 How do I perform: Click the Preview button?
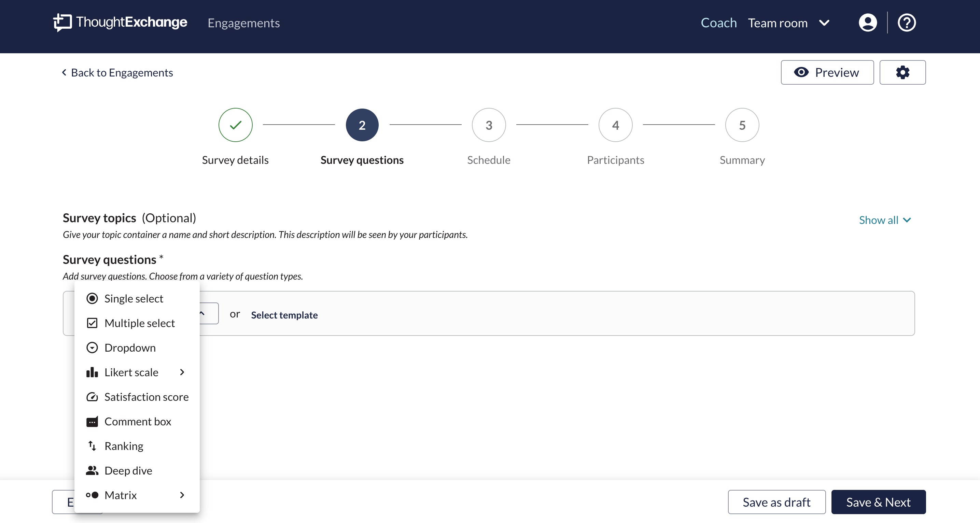(x=827, y=72)
